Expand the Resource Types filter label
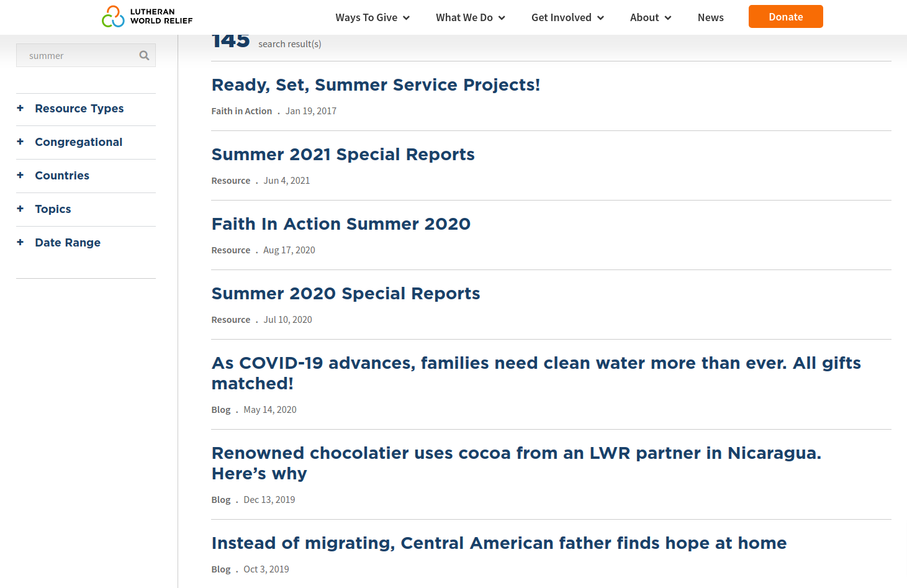The image size is (907, 588). (79, 109)
